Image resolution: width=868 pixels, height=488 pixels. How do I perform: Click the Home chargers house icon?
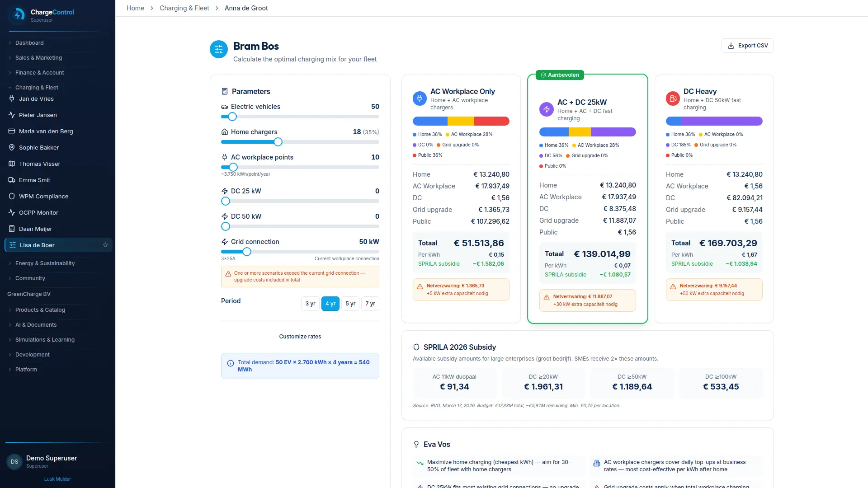click(225, 132)
